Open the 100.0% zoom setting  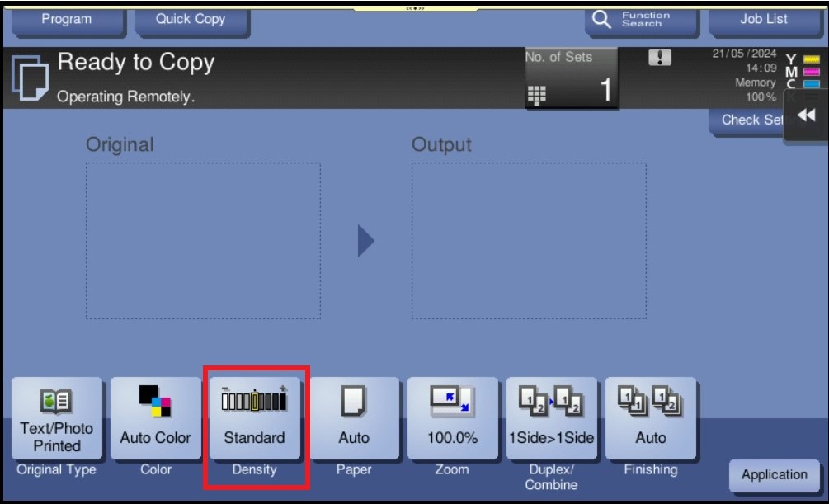(452, 419)
